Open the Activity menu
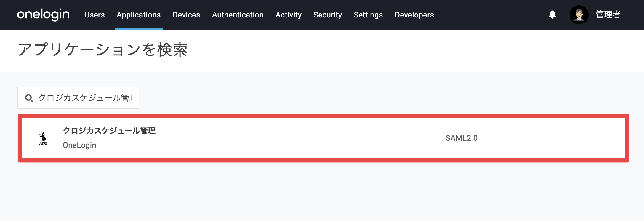Screen dimensions: 644x221 [x=289, y=15]
